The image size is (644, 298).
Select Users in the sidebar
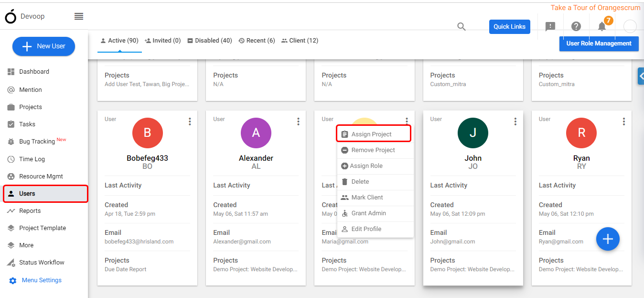(x=45, y=194)
